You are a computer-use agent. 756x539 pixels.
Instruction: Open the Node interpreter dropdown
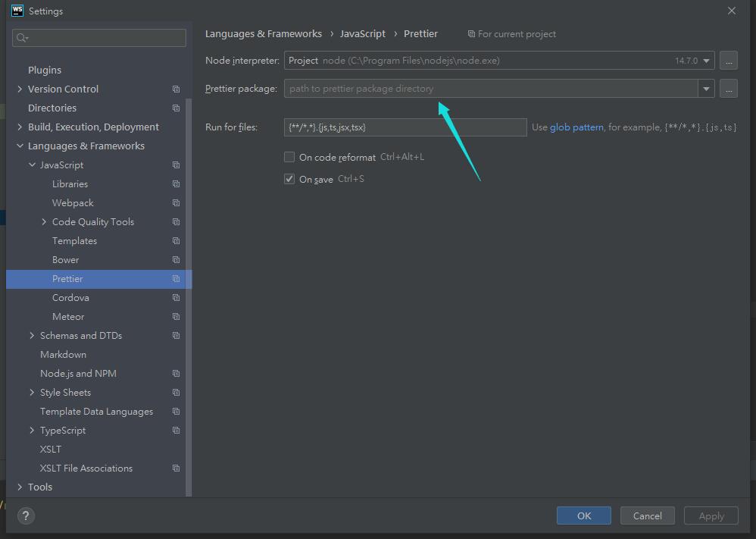click(706, 61)
